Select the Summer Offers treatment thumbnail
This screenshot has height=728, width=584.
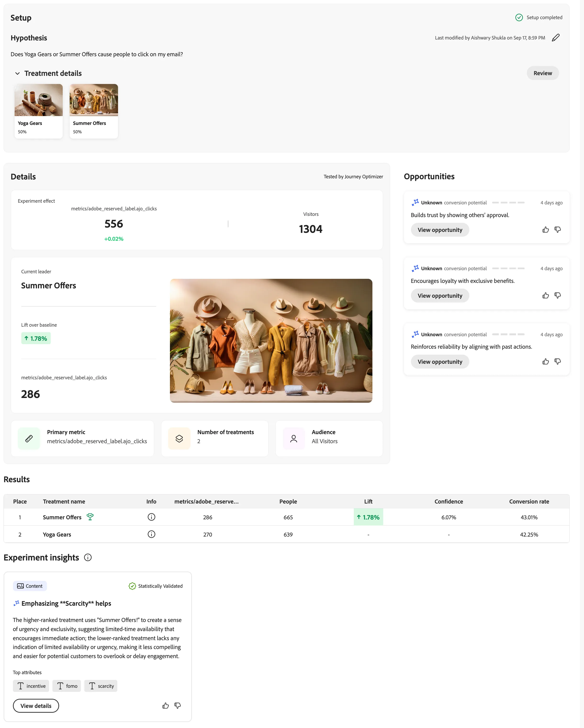(x=94, y=100)
